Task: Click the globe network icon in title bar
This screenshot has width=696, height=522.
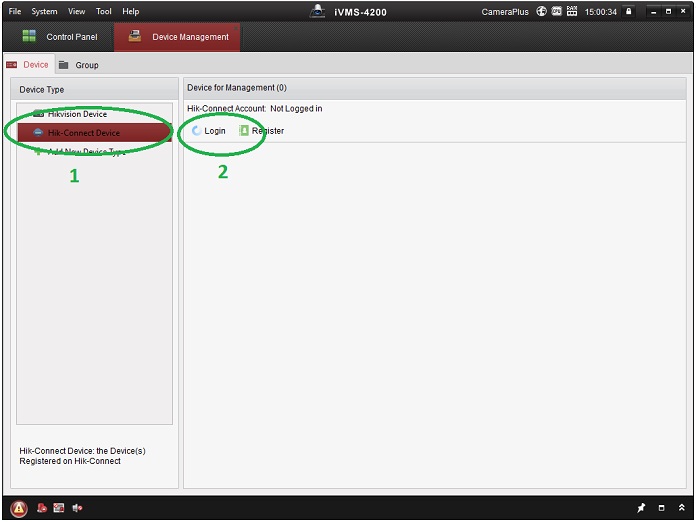Action: click(541, 12)
